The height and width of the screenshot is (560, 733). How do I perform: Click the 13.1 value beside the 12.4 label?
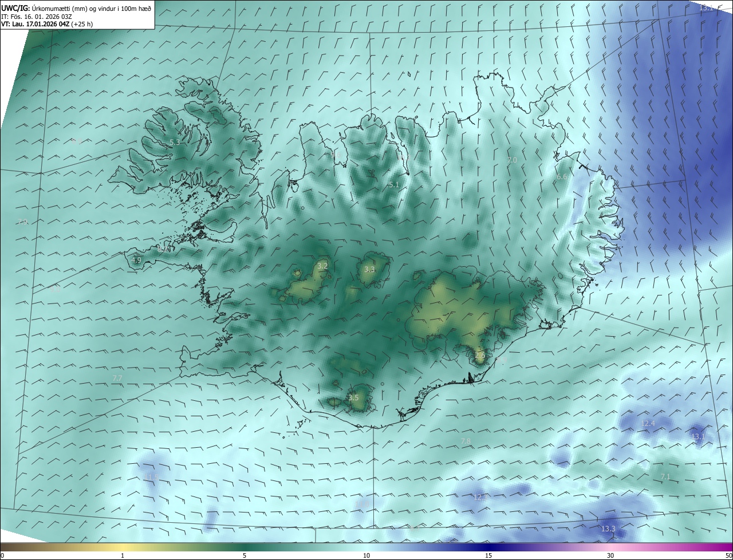(x=698, y=436)
